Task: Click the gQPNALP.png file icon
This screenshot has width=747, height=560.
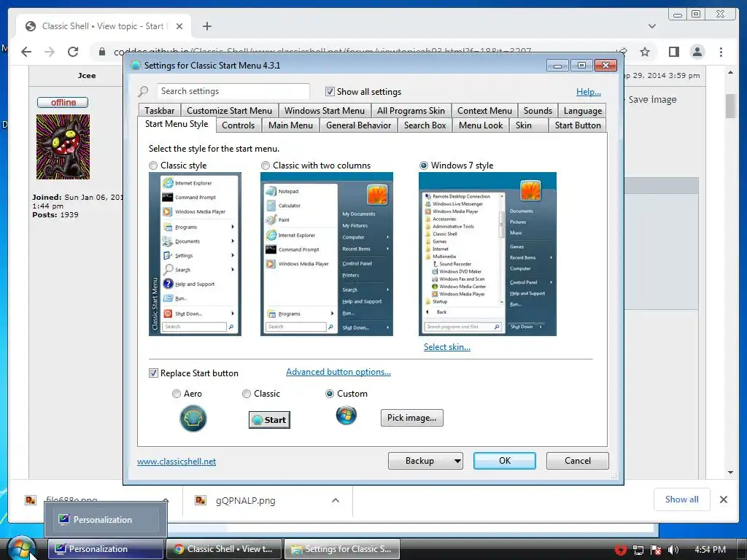Action: click(x=201, y=500)
